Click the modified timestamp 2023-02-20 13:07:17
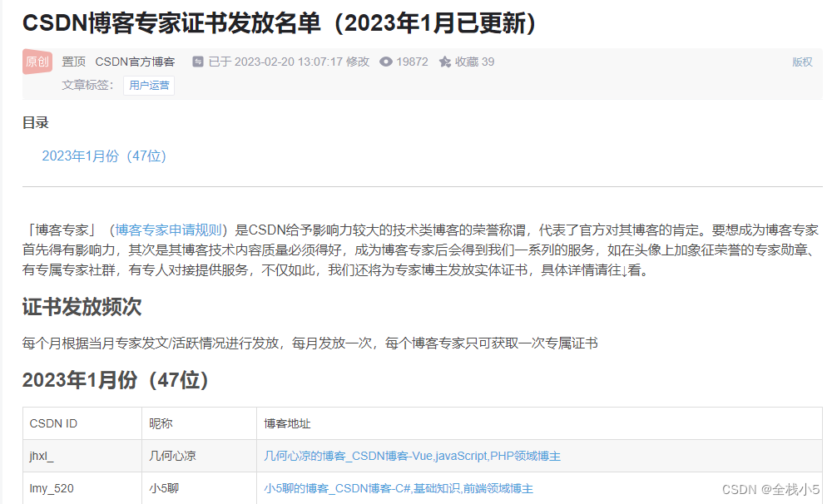This screenshot has width=832, height=504. tap(289, 62)
